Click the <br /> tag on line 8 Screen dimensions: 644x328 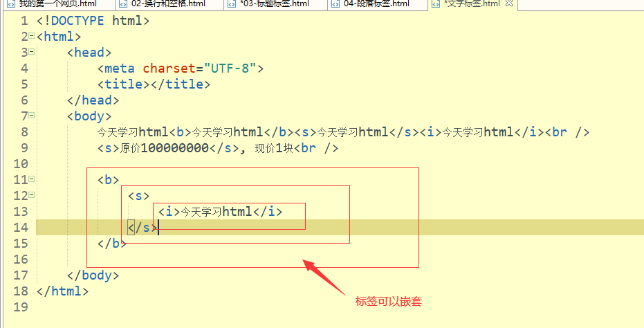pyautogui.click(x=567, y=132)
